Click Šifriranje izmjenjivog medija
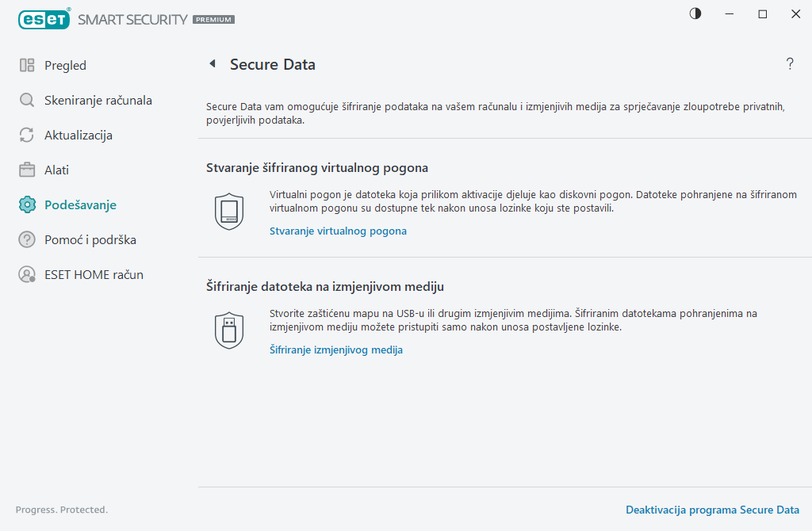The image size is (812, 531). tap(335, 350)
